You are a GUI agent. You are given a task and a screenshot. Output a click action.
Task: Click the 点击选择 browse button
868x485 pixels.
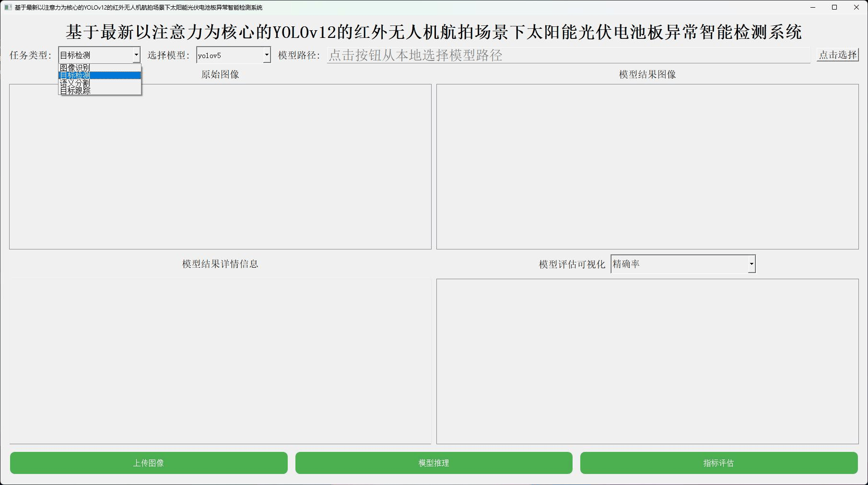837,55
